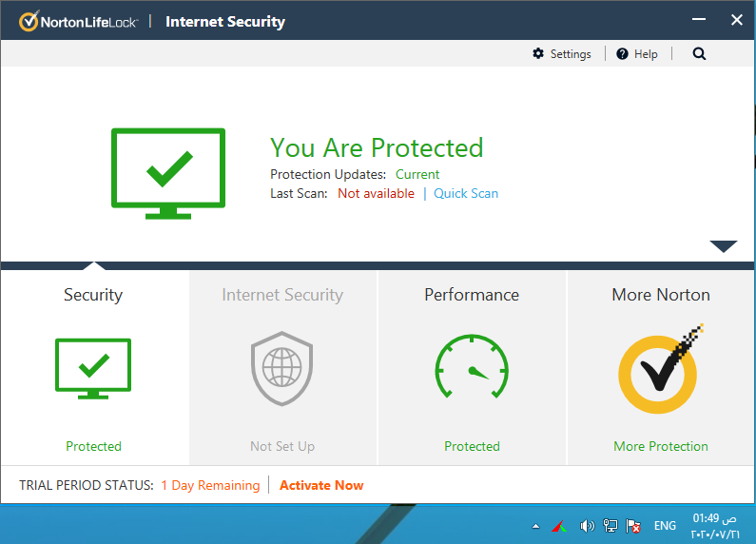
Task: Open network icon in system tray
Action: point(610,526)
